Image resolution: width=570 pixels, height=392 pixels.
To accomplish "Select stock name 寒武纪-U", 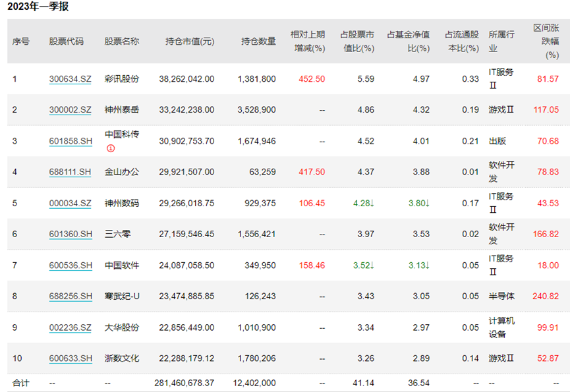I will click(x=122, y=296).
